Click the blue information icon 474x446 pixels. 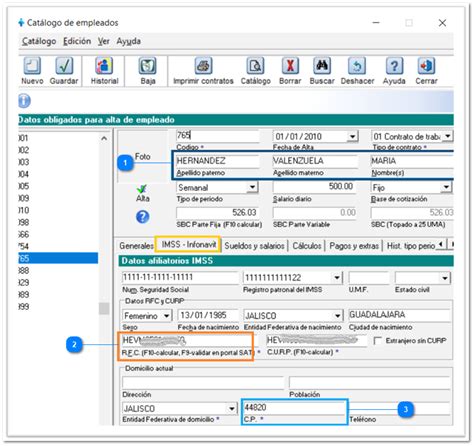[x=24, y=101]
